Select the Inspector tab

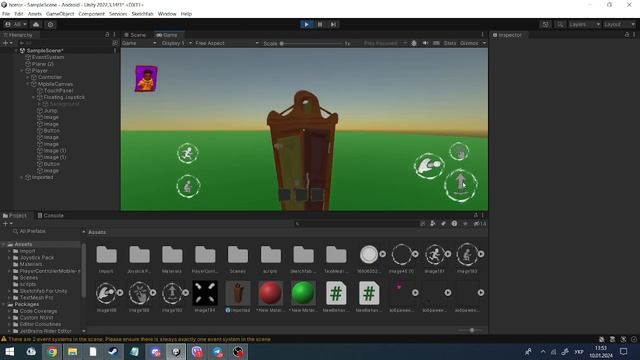click(x=507, y=35)
